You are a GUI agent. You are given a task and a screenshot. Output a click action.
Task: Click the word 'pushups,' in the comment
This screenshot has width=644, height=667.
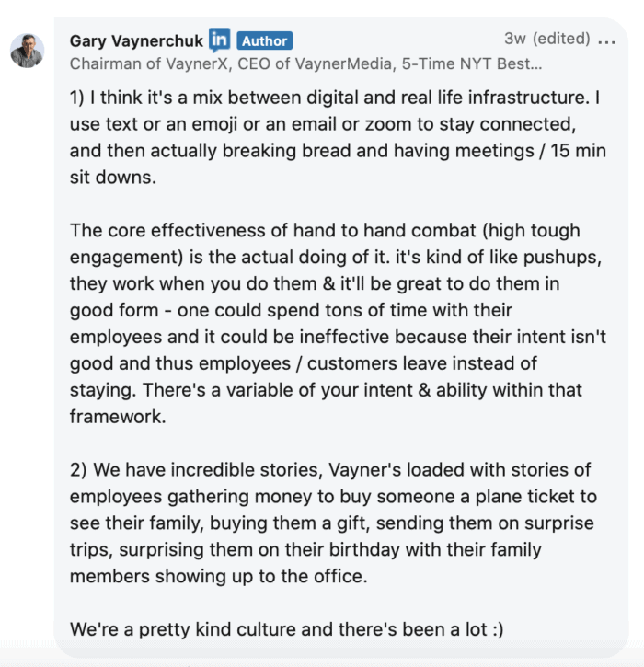click(x=562, y=258)
